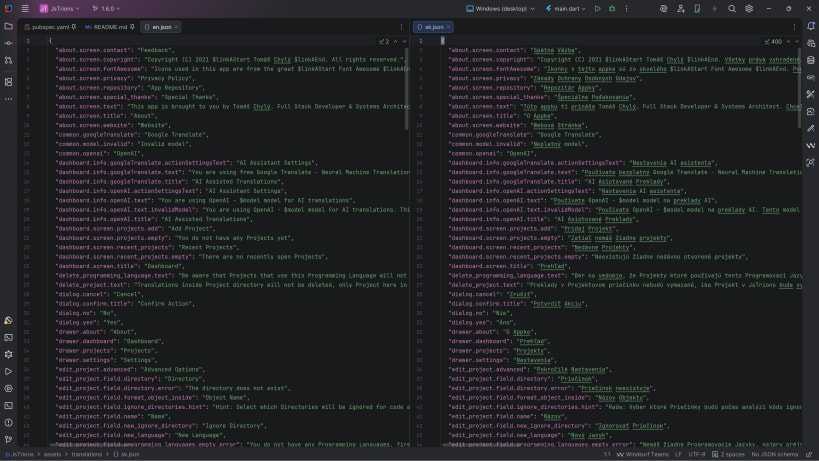Click sk.json in the breadcrumb path
The image size is (819, 461).
[127, 455]
